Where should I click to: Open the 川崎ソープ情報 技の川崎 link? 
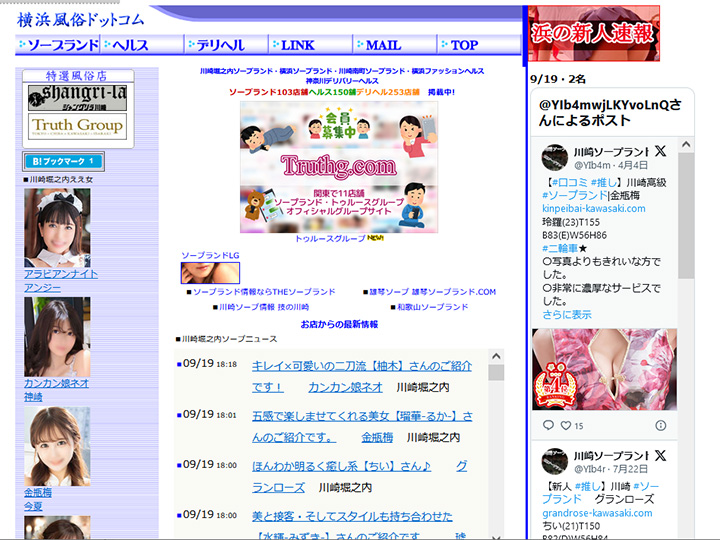pyautogui.click(x=264, y=307)
